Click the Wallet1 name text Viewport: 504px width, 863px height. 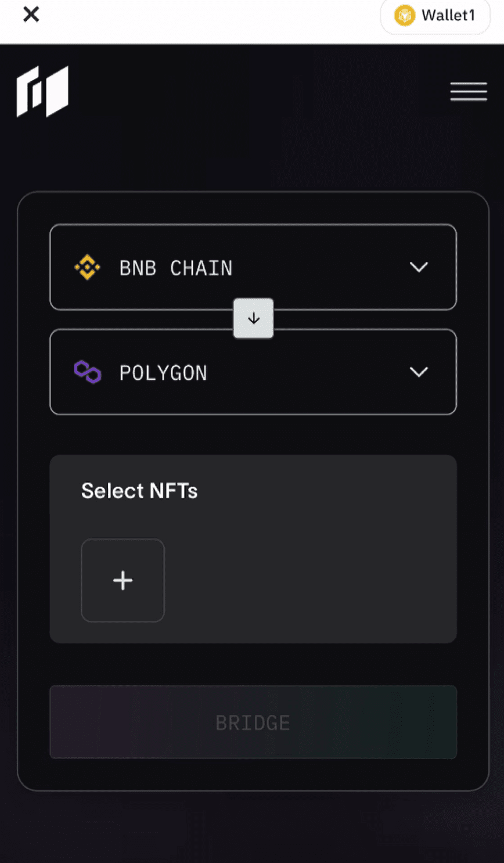[x=448, y=16]
